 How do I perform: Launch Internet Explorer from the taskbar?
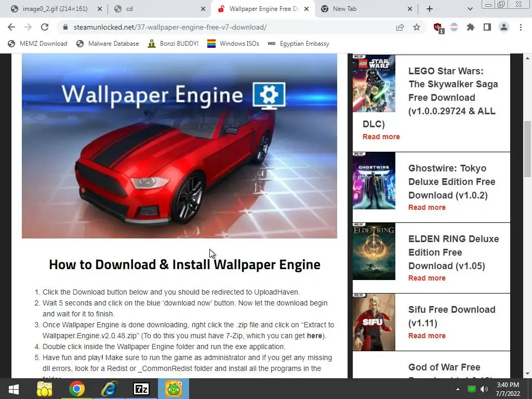[109, 389]
